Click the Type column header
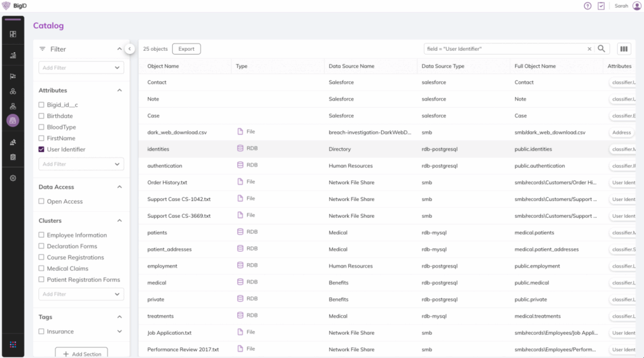The height and width of the screenshot is (358, 644). (x=241, y=66)
